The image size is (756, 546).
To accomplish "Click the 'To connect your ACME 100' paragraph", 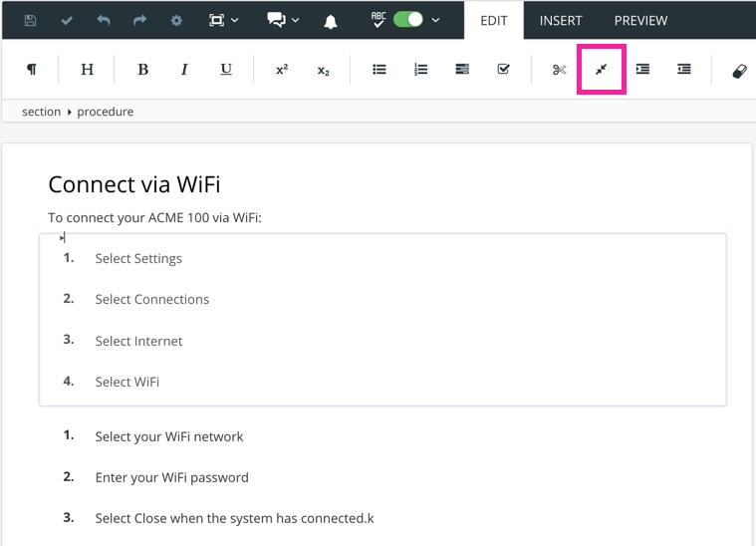I will (154, 218).
